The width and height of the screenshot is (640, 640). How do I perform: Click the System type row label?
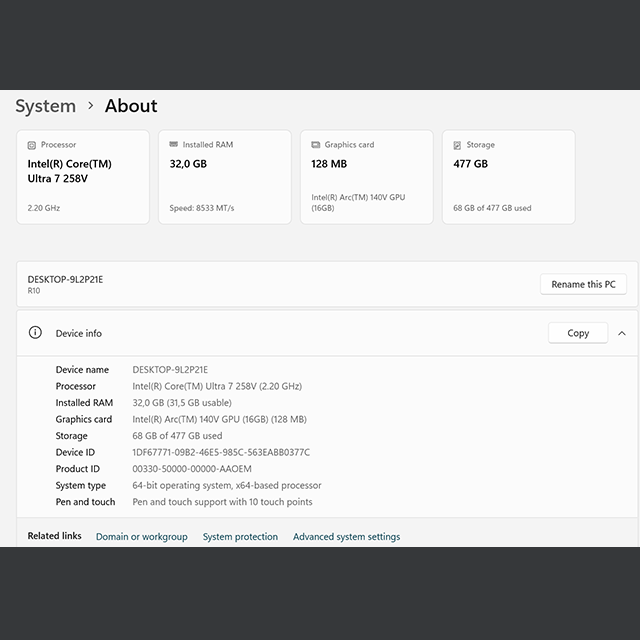80,485
